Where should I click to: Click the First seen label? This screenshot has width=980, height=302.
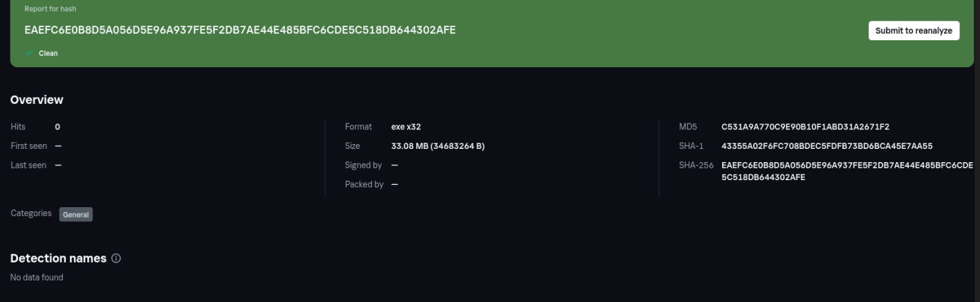tap(28, 145)
